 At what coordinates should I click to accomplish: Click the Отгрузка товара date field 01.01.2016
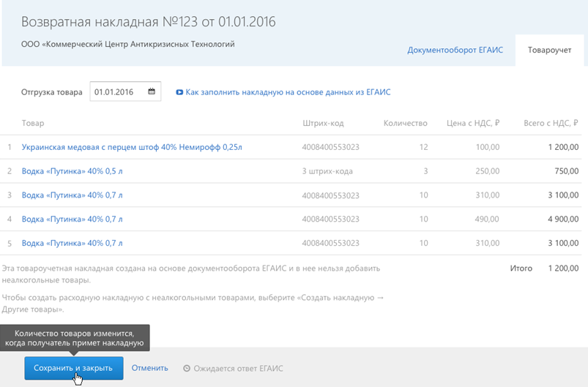(x=125, y=91)
